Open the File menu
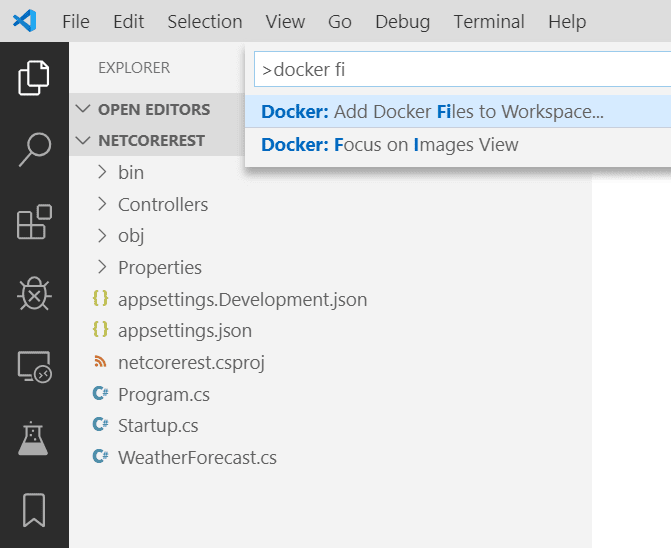 click(76, 21)
